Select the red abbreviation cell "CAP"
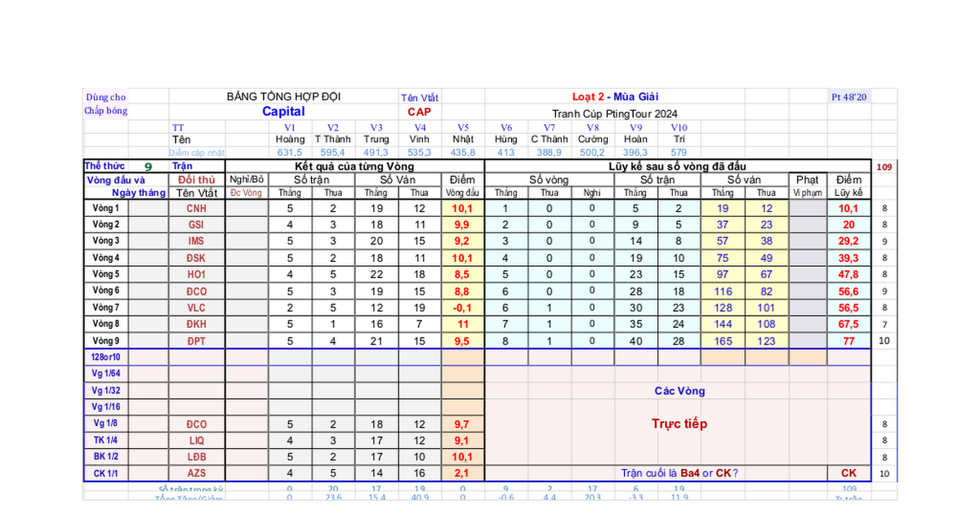 point(420,111)
